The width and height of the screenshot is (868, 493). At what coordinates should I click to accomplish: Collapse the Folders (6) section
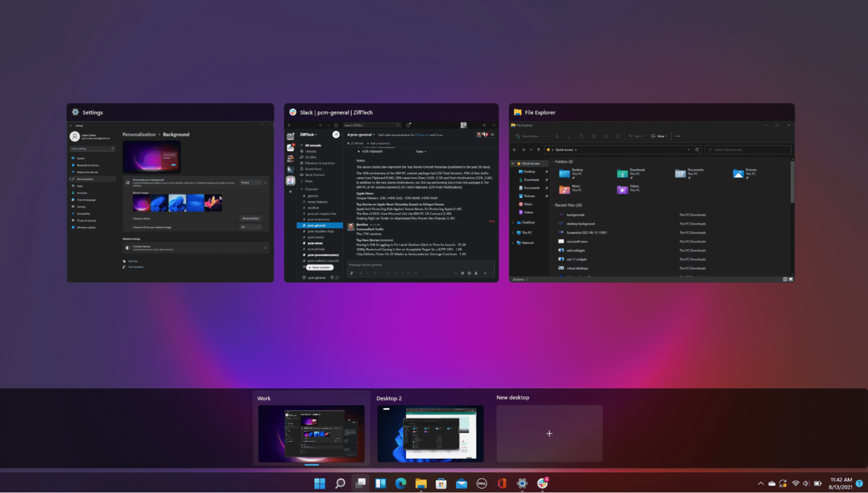pyautogui.click(x=553, y=161)
